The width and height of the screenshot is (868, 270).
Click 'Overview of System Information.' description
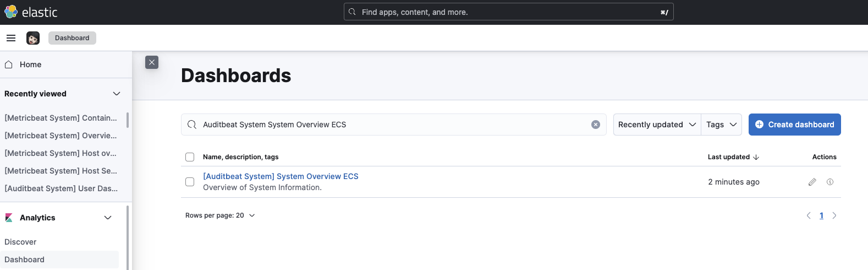[262, 187]
